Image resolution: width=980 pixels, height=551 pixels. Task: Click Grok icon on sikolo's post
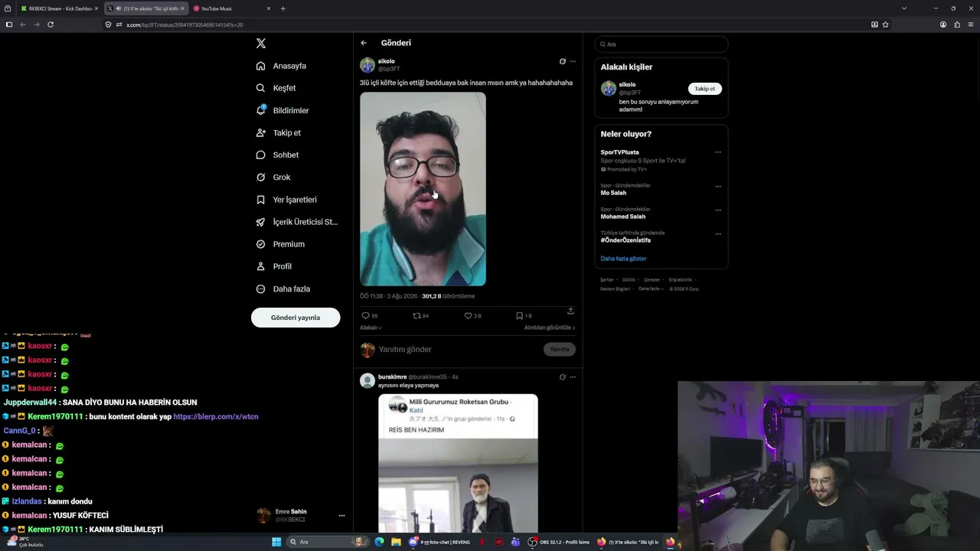562,61
